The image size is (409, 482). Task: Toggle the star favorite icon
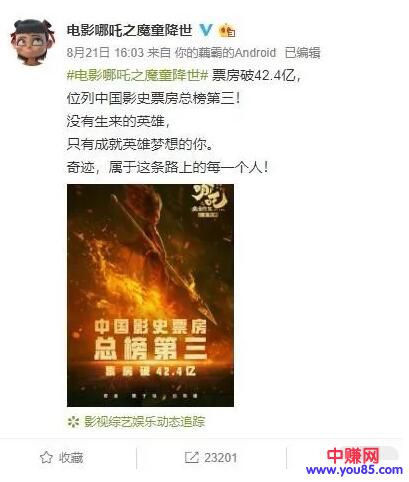click(x=46, y=458)
